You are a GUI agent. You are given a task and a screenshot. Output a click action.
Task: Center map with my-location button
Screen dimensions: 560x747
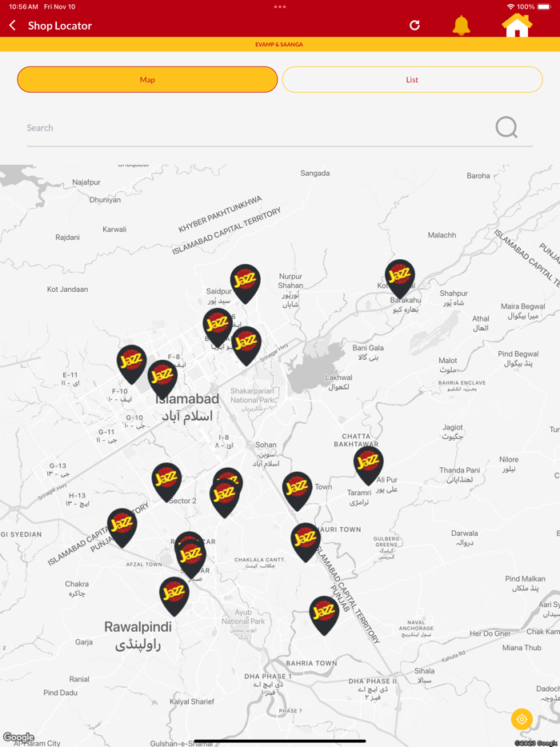click(x=522, y=719)
